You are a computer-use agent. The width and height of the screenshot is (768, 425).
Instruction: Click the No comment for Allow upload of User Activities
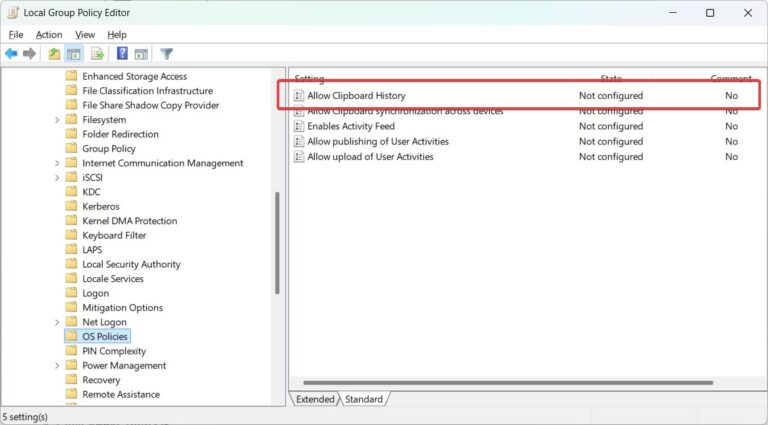[x=731, y=157]
